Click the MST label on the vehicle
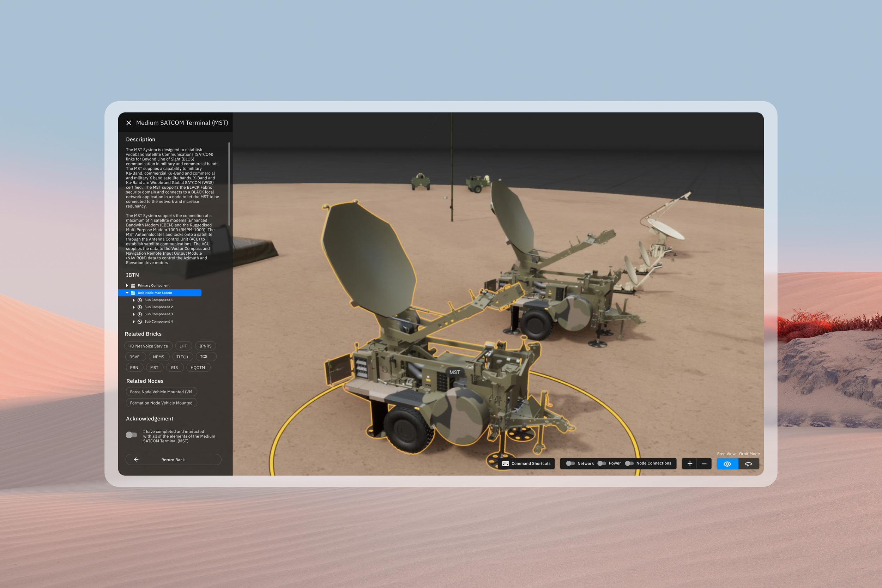The height and width of the screenshot is (588, 882). tap(454, 372)
